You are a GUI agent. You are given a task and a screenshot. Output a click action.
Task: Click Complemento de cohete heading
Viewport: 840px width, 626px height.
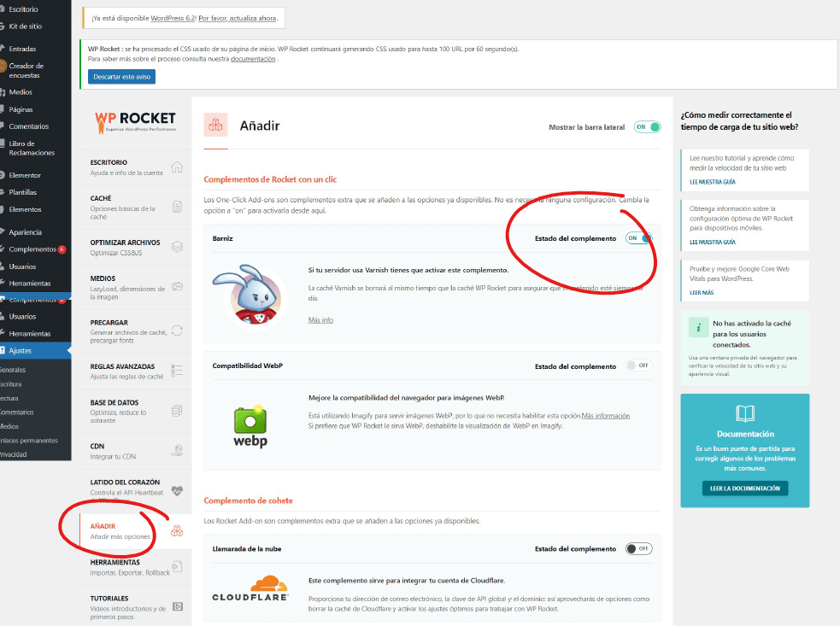[248, 500]
